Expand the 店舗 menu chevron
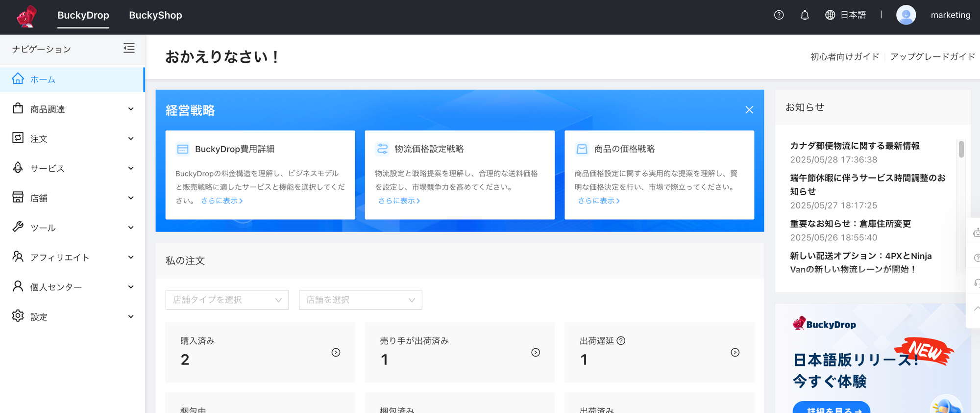Image resolution: width=980 pixels, height=413 pixels. pyautogui.click(x=131, y=198)
